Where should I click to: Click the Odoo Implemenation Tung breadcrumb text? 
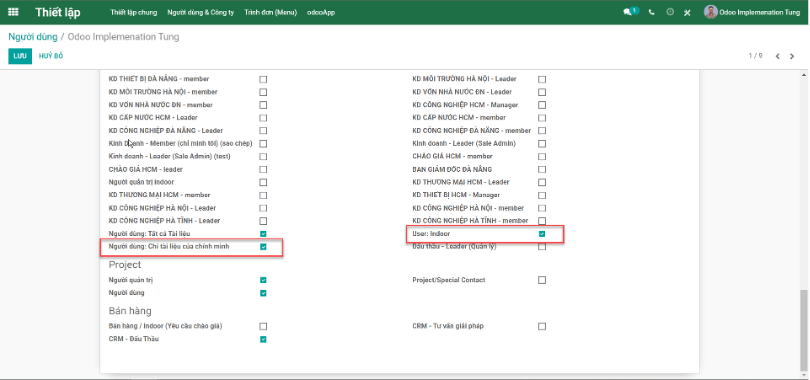(x=123, y=37)
